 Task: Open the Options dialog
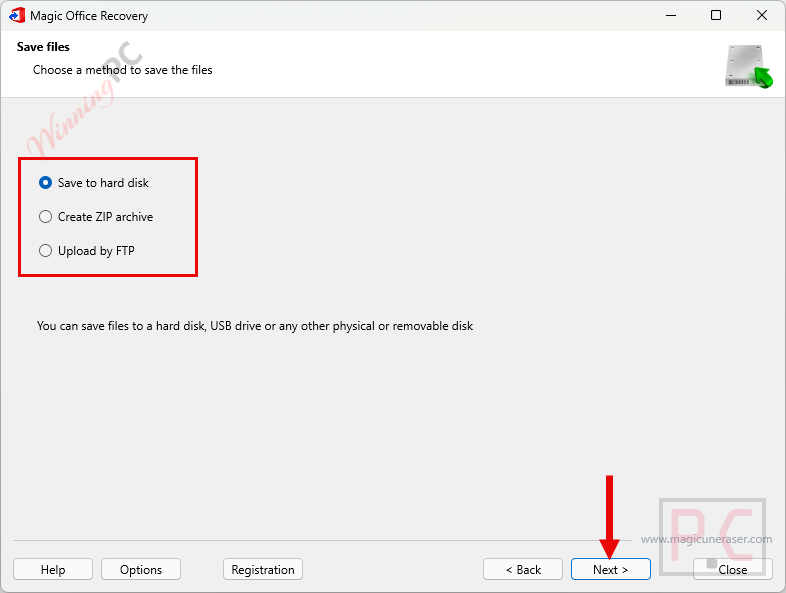pyautogui.click(x=141, y=569)
